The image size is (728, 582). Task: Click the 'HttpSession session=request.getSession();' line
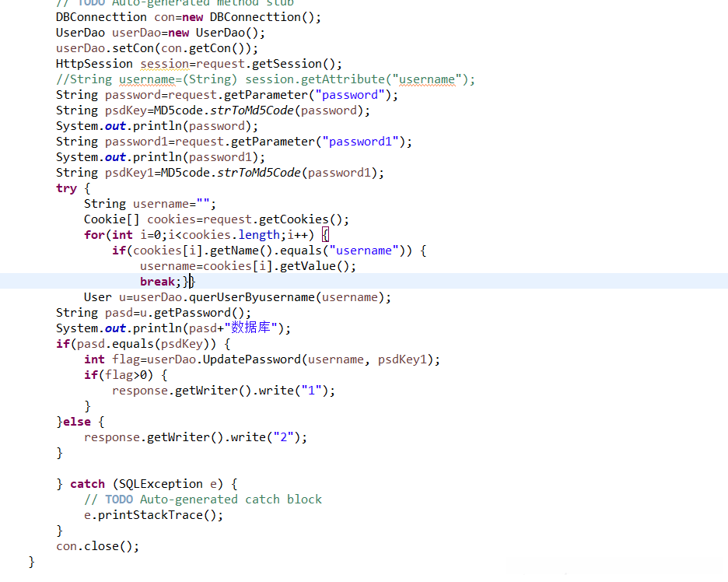(198, 64)
